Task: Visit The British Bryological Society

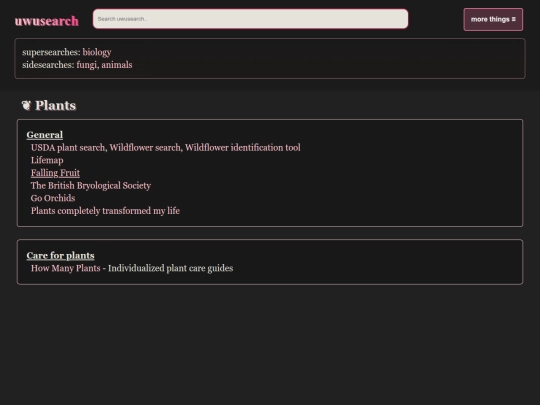Action: click(91, 186)
